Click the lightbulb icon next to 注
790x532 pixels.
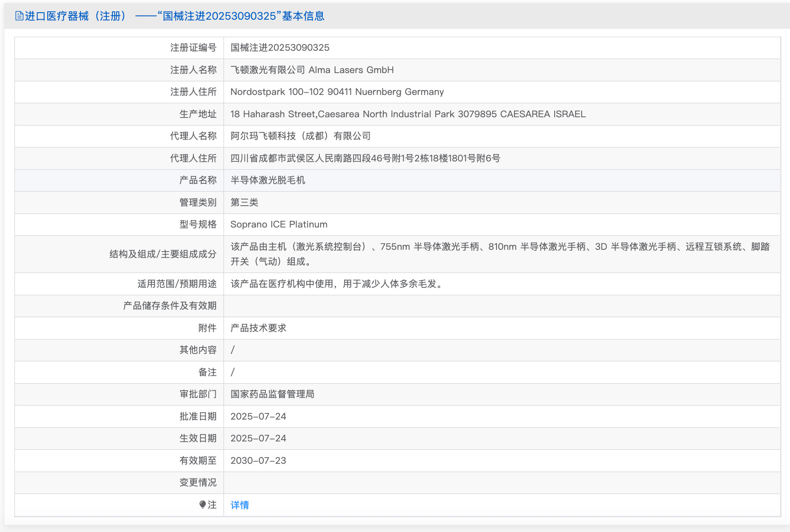(x=202, y=504)
